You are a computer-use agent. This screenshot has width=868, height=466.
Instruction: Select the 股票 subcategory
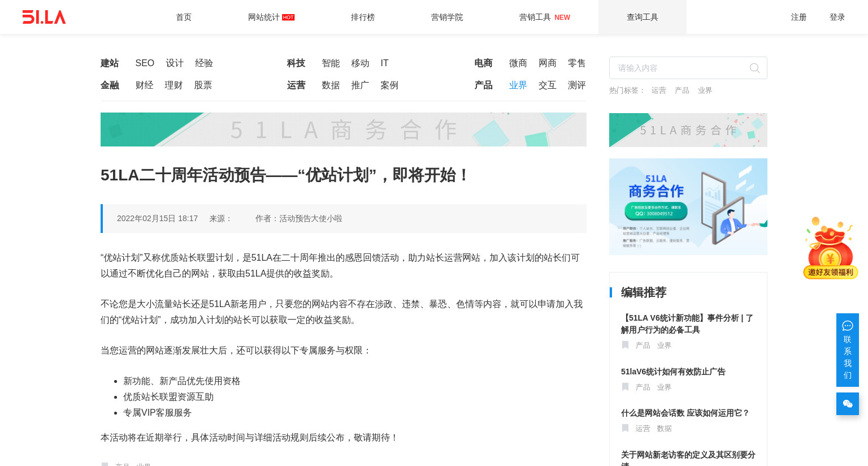tap(203, 85)
